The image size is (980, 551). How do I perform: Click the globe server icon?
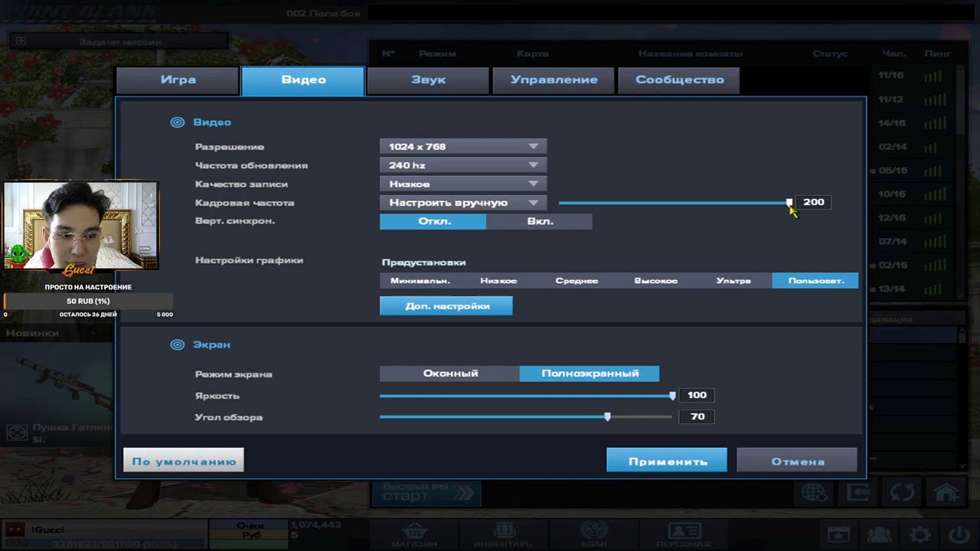pos(814,493)
